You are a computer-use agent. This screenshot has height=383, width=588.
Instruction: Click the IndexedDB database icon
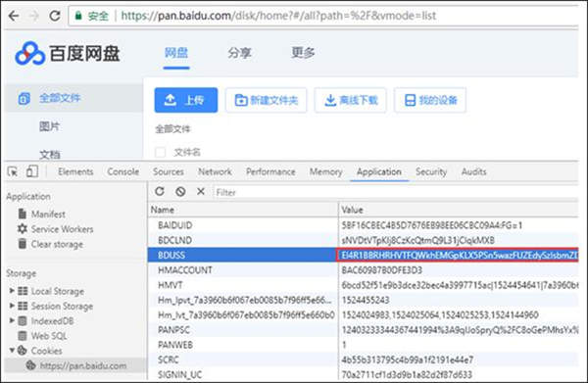point(23,320)
